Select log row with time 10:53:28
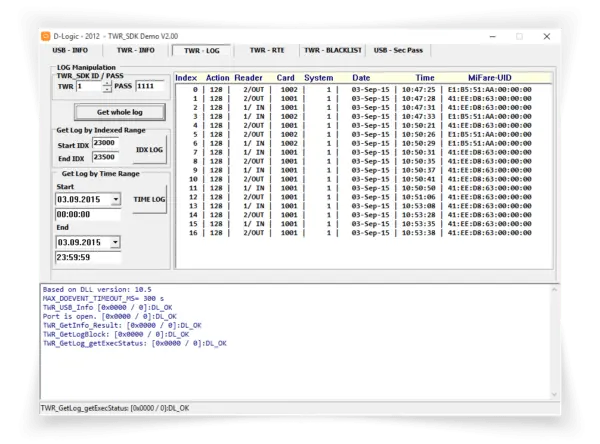 (x=362, y=215)
